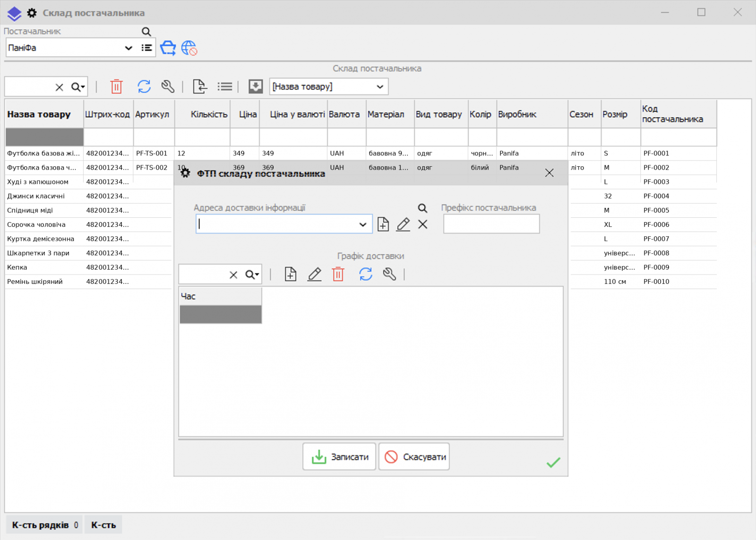The height and width of the screenshot is (540, 756).
Task: Refresh the supplier warehouse list
Action: click(x=144, y=86)
